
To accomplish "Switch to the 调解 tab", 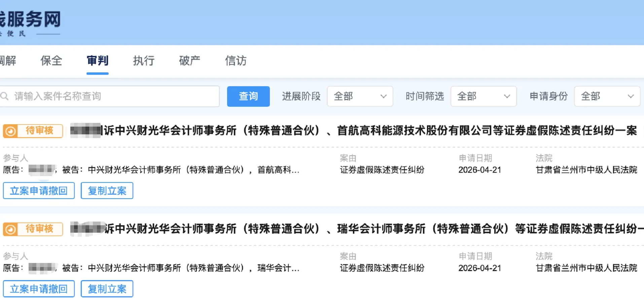I will [8, 61].
